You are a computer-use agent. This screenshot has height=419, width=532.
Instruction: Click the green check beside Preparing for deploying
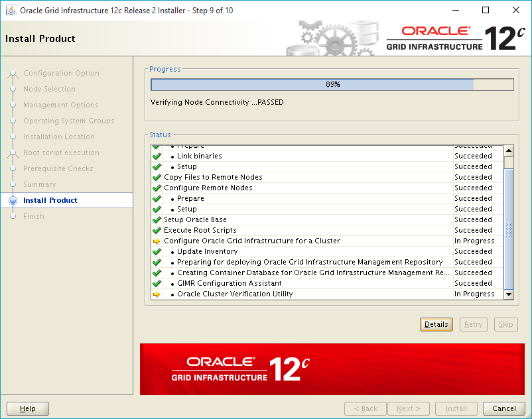[157, 262]
